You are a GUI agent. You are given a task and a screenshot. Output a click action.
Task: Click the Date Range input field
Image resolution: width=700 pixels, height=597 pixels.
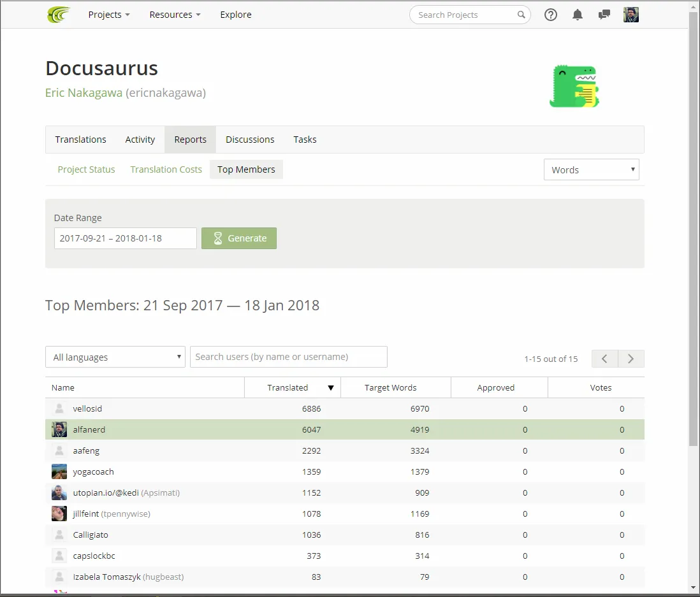tap(126, 238)
